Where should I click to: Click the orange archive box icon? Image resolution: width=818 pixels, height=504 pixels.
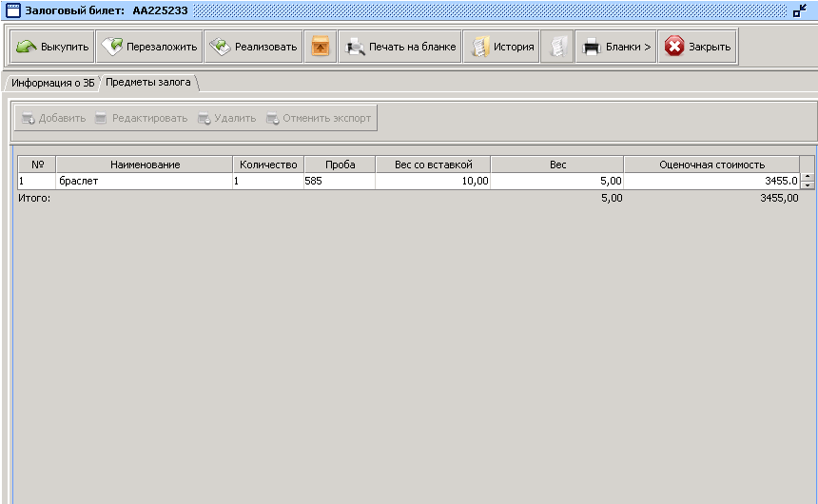tap(321, 47)
